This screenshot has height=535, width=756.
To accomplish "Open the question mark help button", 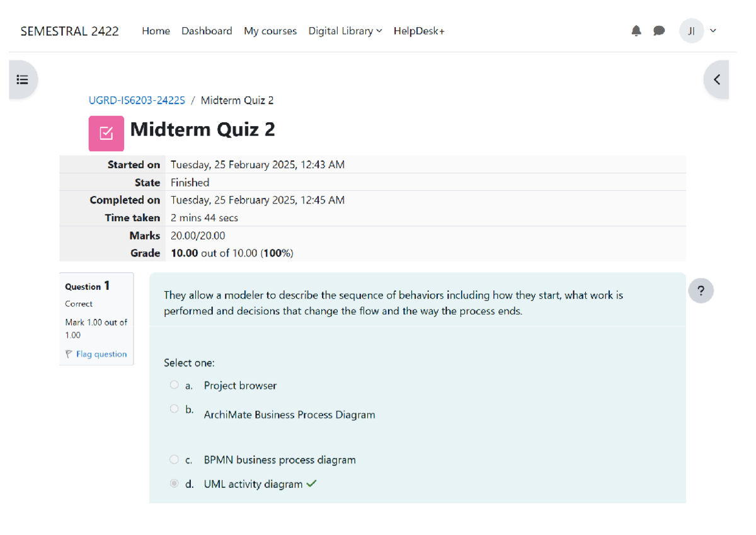I will coord(701,291).
